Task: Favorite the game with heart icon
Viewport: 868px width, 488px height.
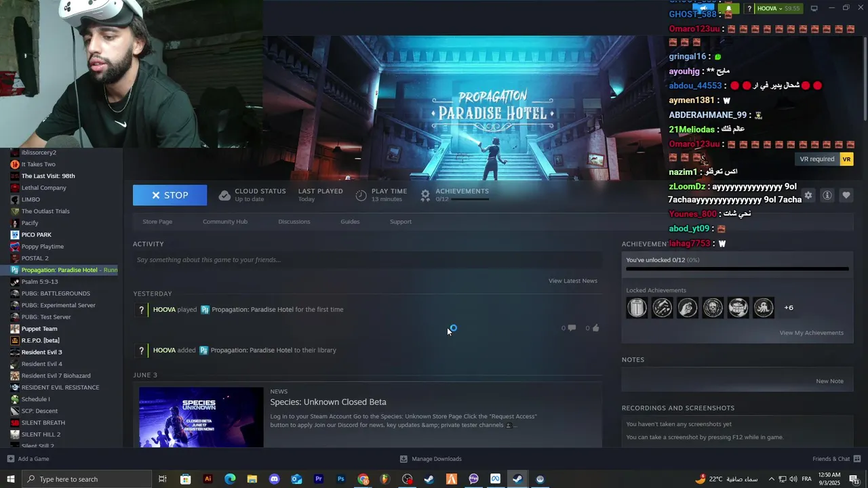Action: pos(846,195)
